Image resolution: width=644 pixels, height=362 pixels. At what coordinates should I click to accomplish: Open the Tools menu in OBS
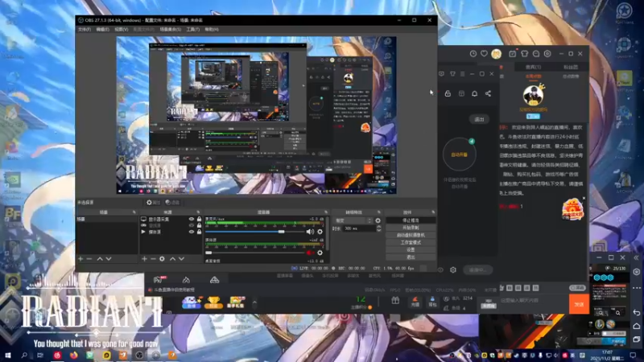tap(192, 30)
